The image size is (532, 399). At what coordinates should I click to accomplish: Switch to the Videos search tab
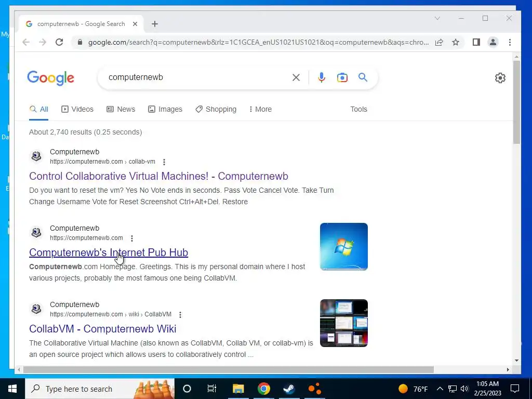(x=77, y=109)
